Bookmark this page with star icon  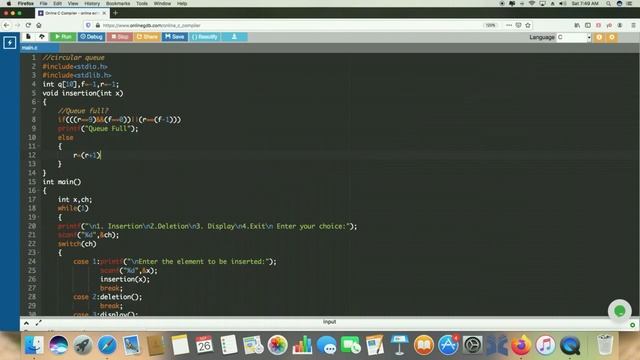tap(528, 25)
